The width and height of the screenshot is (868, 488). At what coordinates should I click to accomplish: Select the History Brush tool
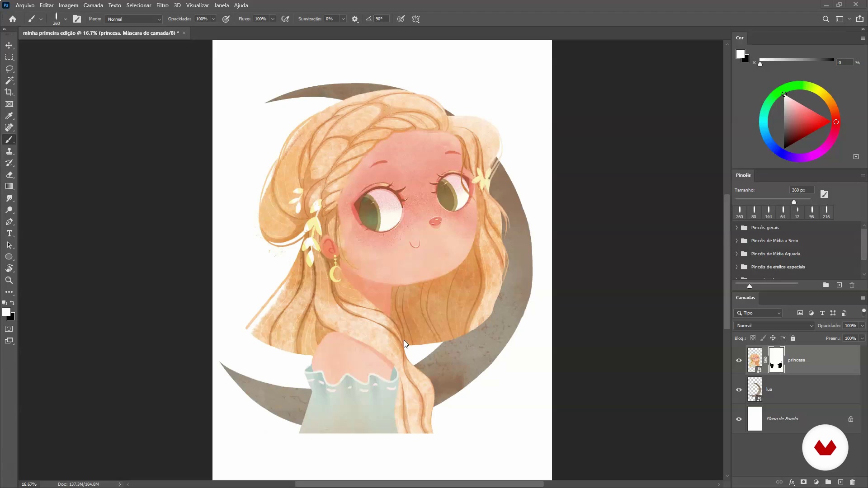pos(9,163)
